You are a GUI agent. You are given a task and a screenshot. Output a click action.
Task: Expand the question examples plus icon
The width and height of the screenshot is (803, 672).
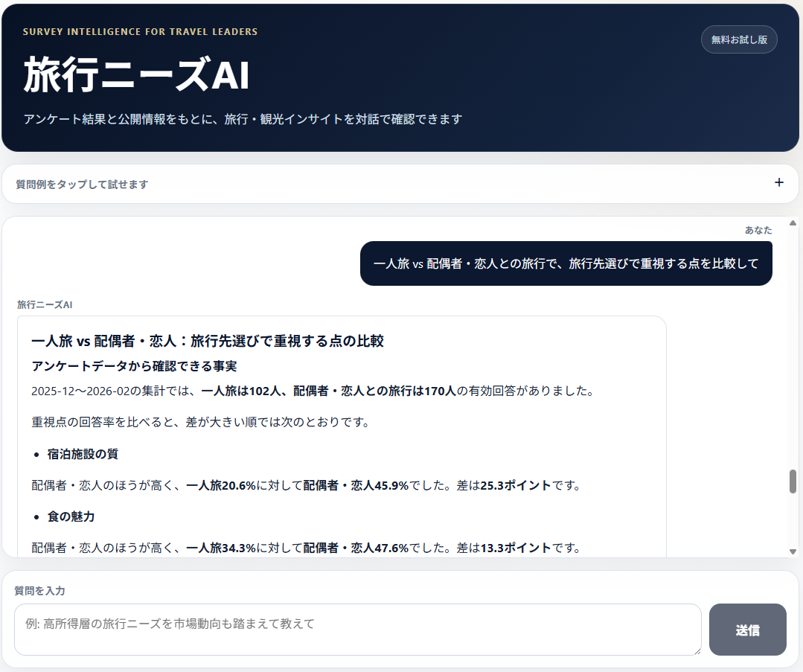[779, 182]
